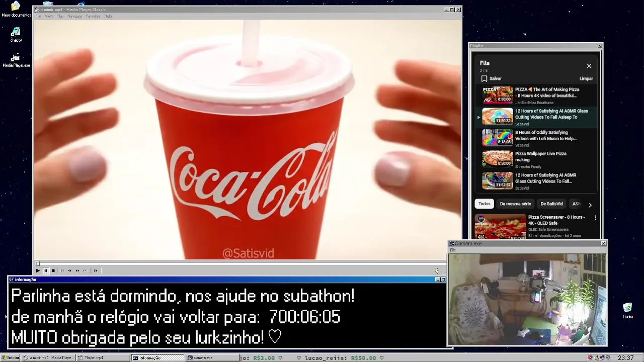Click 'OLED Safe Screensavers' channel name

(548, 230)
